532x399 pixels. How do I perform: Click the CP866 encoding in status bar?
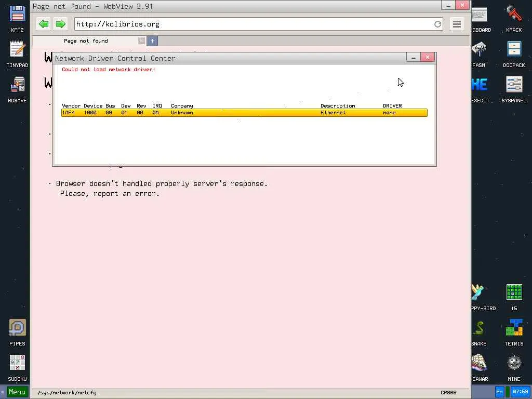pyautogui.click(x=448, y=393)
